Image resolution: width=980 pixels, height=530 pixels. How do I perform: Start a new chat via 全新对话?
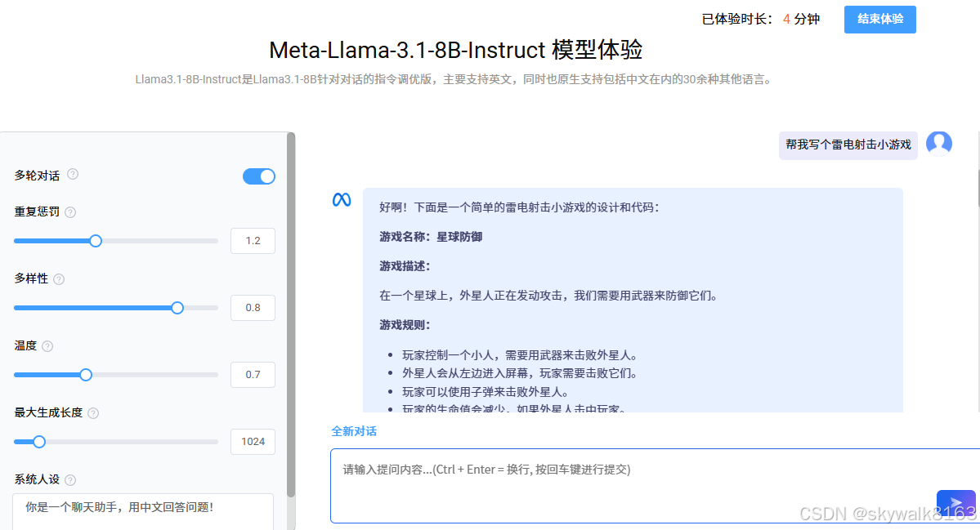tap(354, 431)
